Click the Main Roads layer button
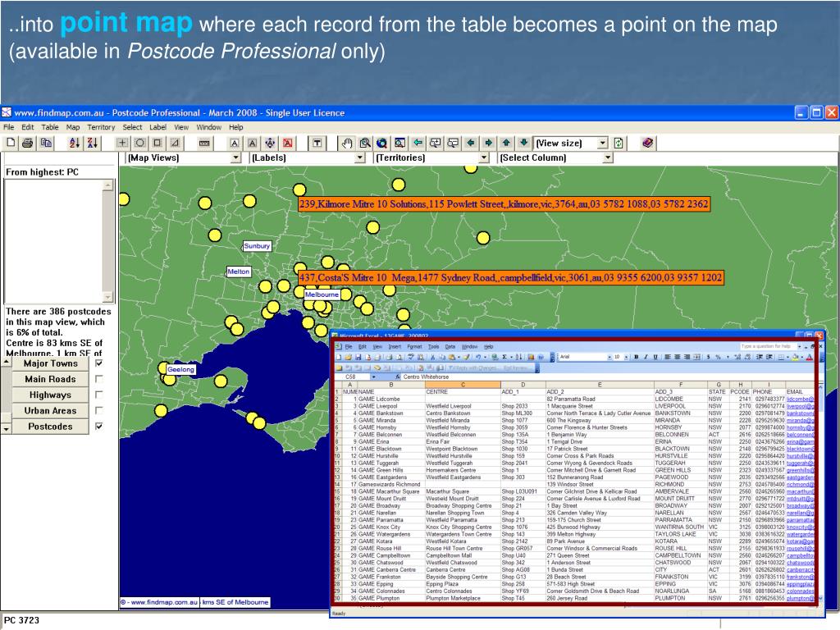Screen dimensions: 840x630 tap(50, 379)
